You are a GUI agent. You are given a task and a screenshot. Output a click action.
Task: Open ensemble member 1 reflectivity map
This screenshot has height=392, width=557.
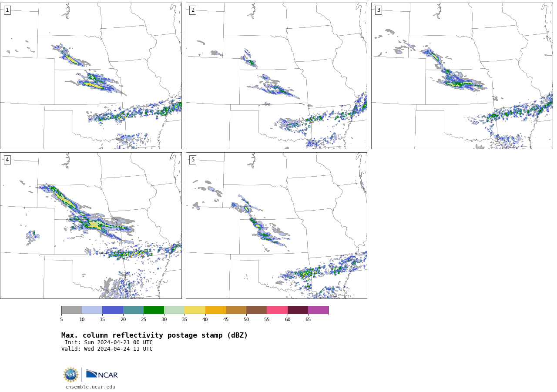(x=91, y=76)
